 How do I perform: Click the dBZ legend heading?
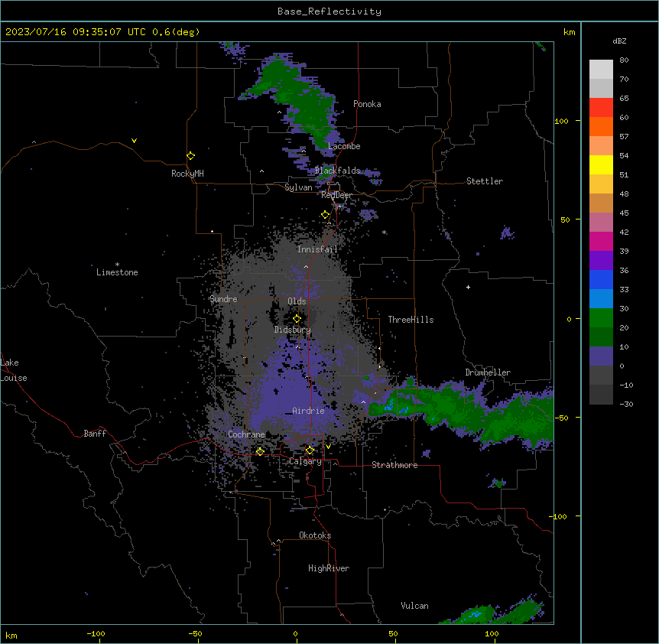pos(619,41)
